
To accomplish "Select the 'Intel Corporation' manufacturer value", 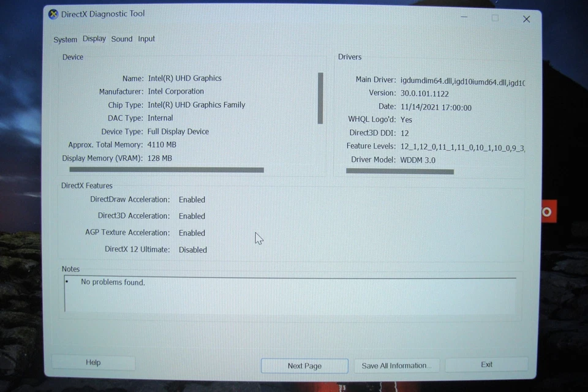I will tap(176, 91).
